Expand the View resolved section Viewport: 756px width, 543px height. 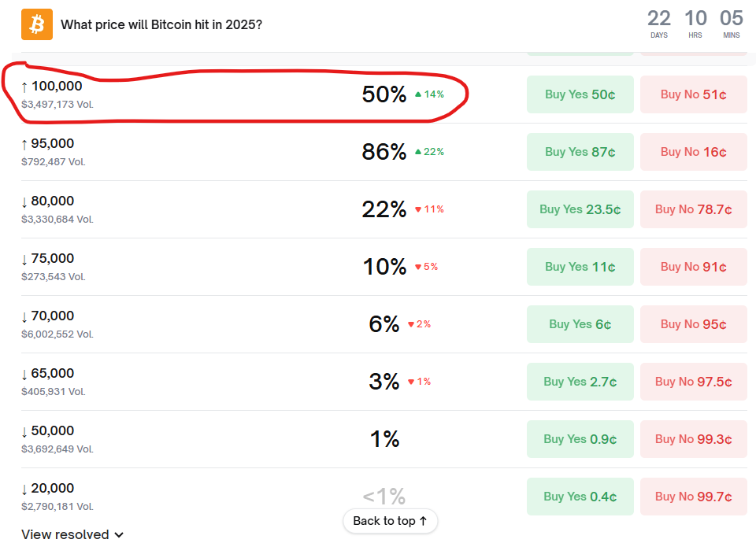72,534
